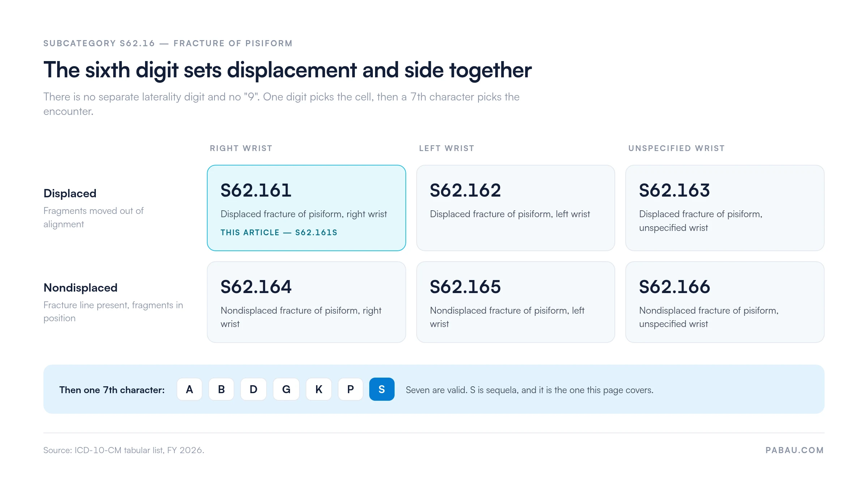Click the highlighted S sequela chip
The image size is (868, 490).
point(382,389)
